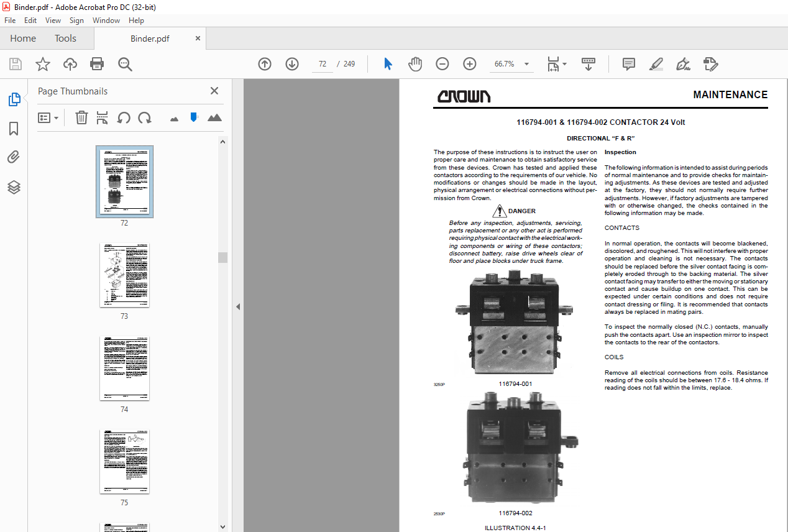
Task: Print the document with printer icon
Action: tap(97, 64)
